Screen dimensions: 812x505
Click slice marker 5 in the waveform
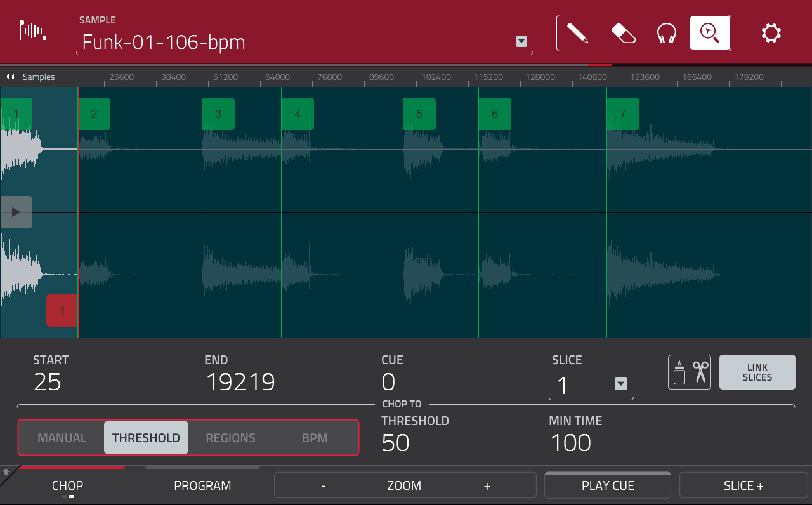pos(419,114)
